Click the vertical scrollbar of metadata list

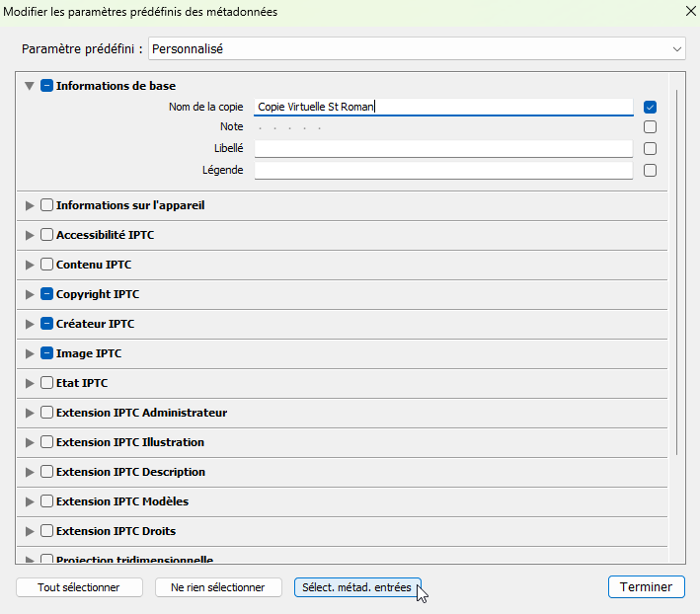pyautogui.click(x=676, y=267)
